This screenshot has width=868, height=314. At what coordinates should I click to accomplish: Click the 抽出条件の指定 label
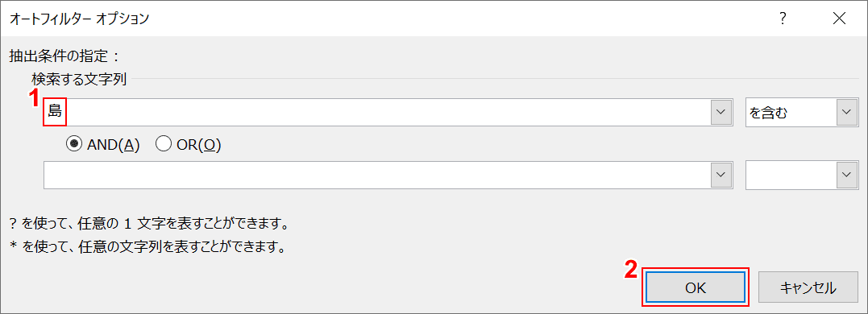point(65,56)
